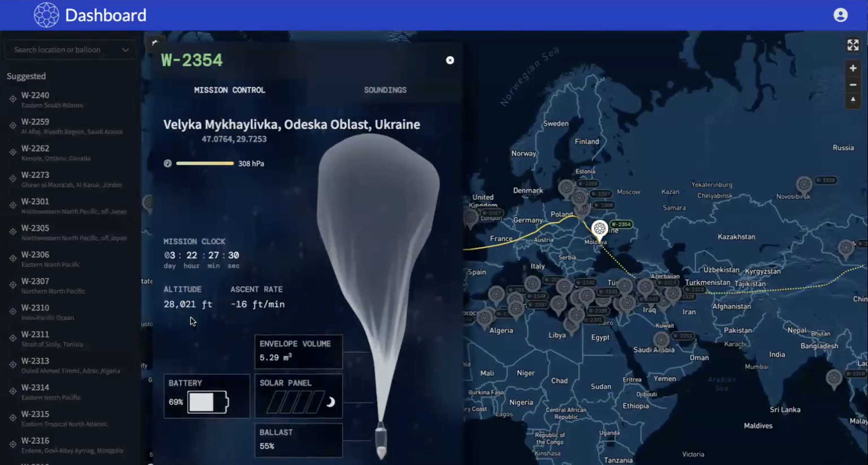Reset map bearing with compass arrow
The width and height of the screenshot is (868, 465).
click(853, 100)
